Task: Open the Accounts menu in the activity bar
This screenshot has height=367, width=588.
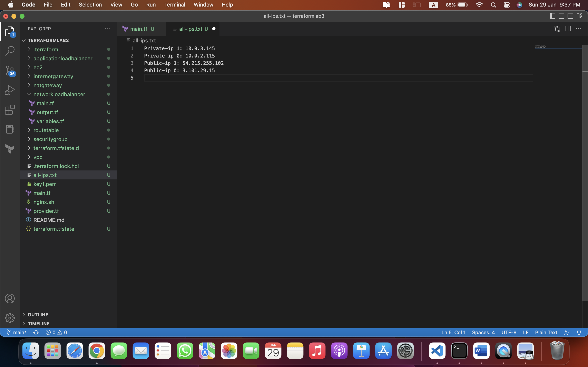Action: click(x=10, y=298)
